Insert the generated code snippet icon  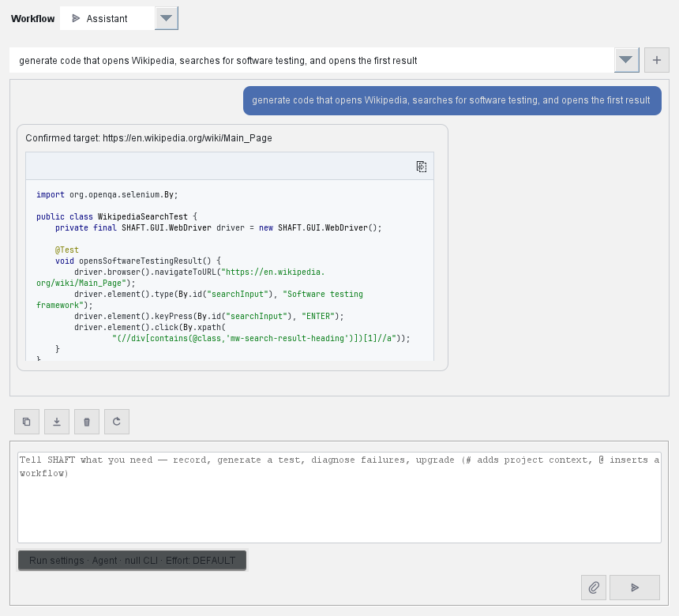(x=422, y=167)
